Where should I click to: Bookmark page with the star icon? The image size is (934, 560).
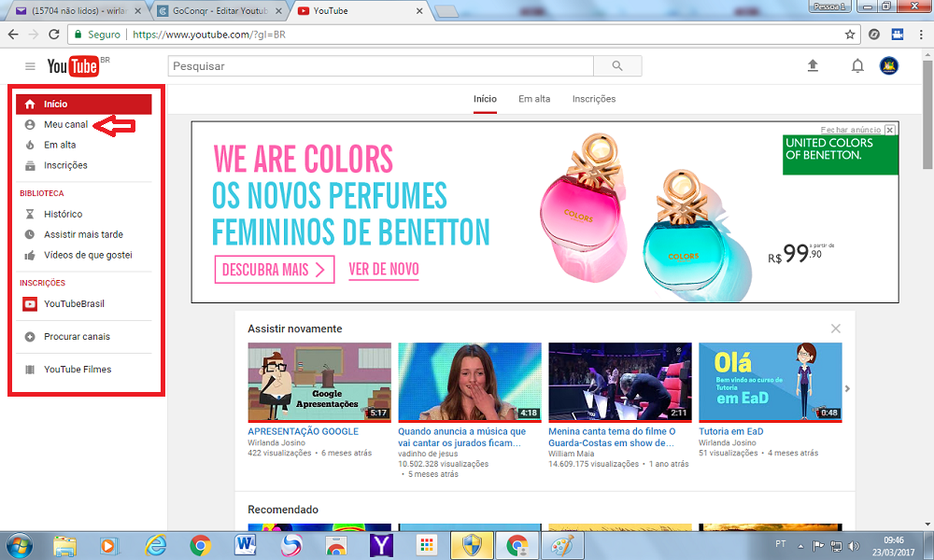(850, 35)
